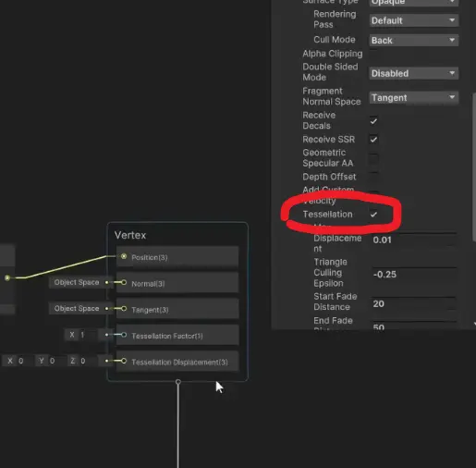Viewport: 476px width, 468px height.
Task: Toggle the Tessellation checkbox
Action: (x=373, y=215)
